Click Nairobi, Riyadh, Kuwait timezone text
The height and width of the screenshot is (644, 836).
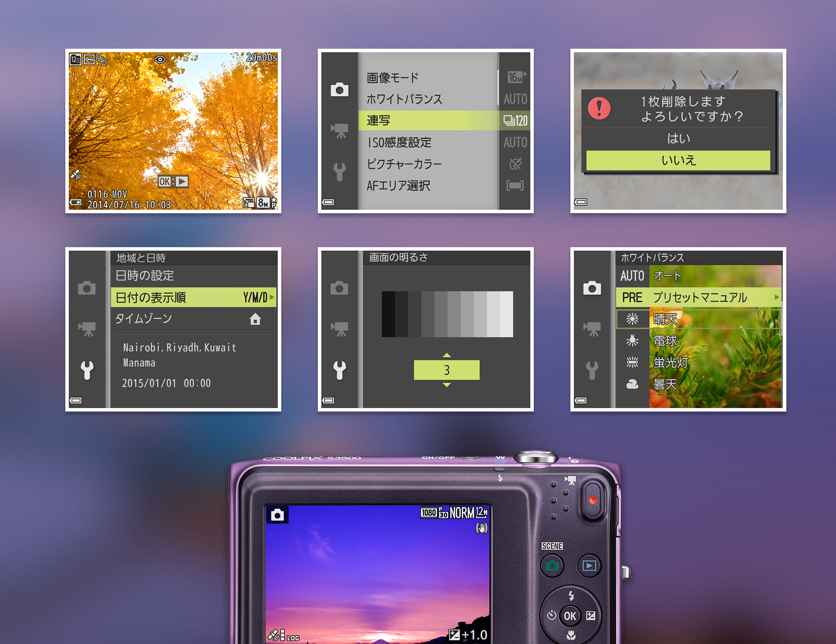coord(179,348)
